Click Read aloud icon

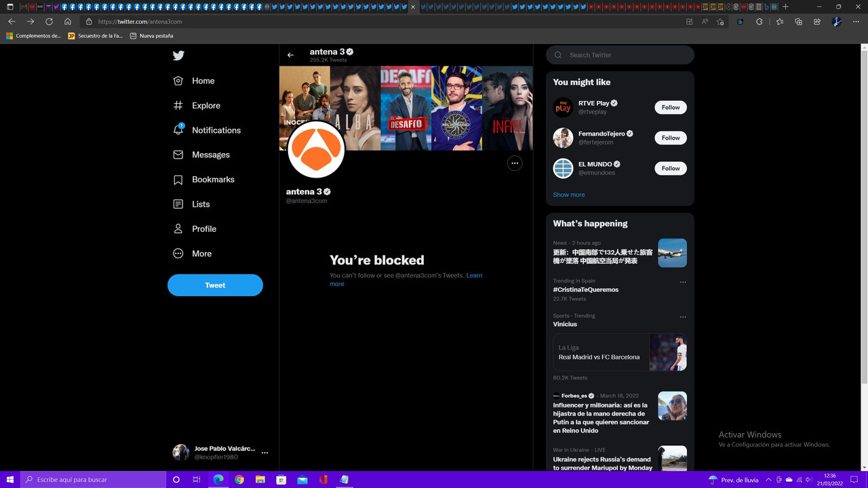tap(705, 22)
